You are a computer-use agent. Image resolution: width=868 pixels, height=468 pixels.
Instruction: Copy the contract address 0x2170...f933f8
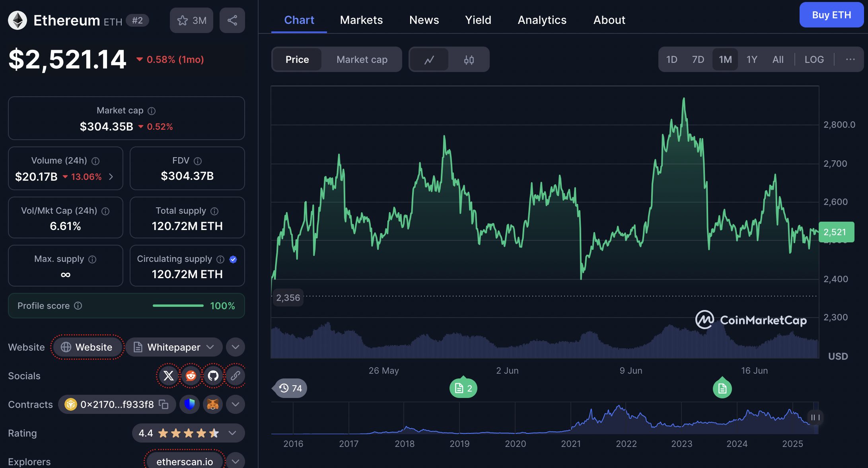click(x=164, y=404)
